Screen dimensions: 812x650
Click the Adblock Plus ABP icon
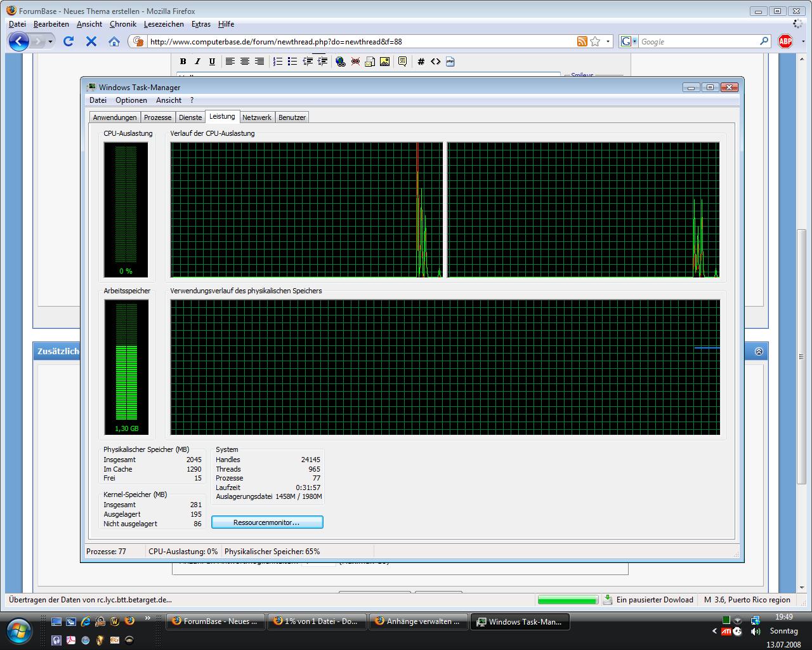click(785, 41)
